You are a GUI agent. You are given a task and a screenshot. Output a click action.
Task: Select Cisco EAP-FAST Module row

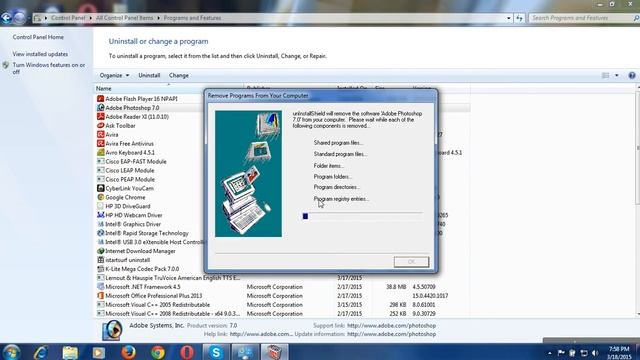click(x=136, y=162)
